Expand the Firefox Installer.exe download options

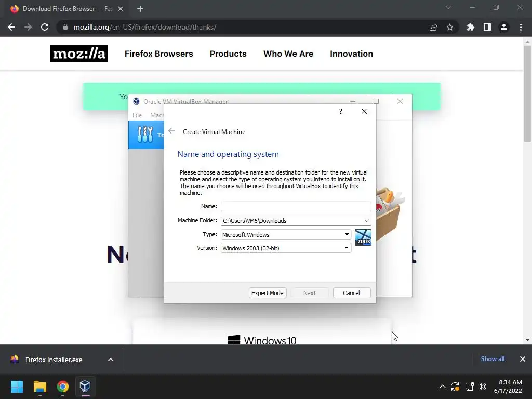point(111,360)
